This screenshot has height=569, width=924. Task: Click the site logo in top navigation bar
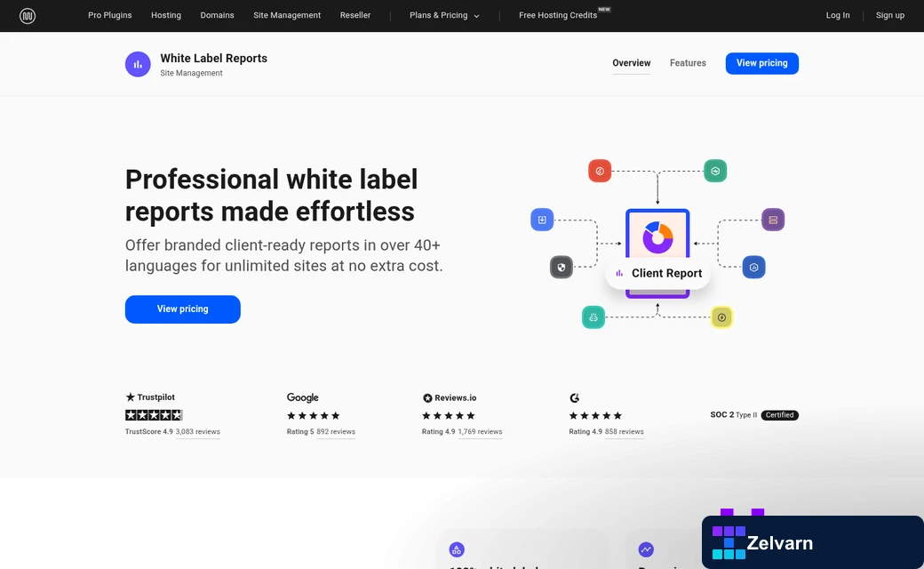coord(28,16)
